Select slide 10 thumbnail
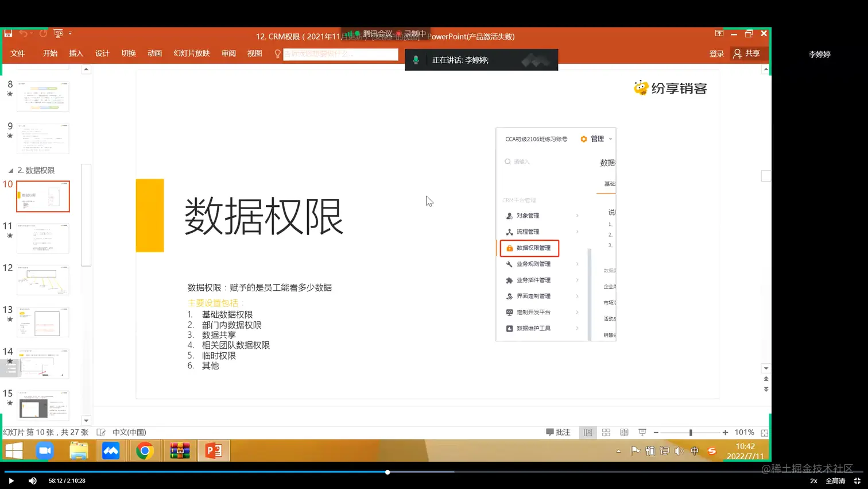868x489 pixels. (x=43, y=197)
